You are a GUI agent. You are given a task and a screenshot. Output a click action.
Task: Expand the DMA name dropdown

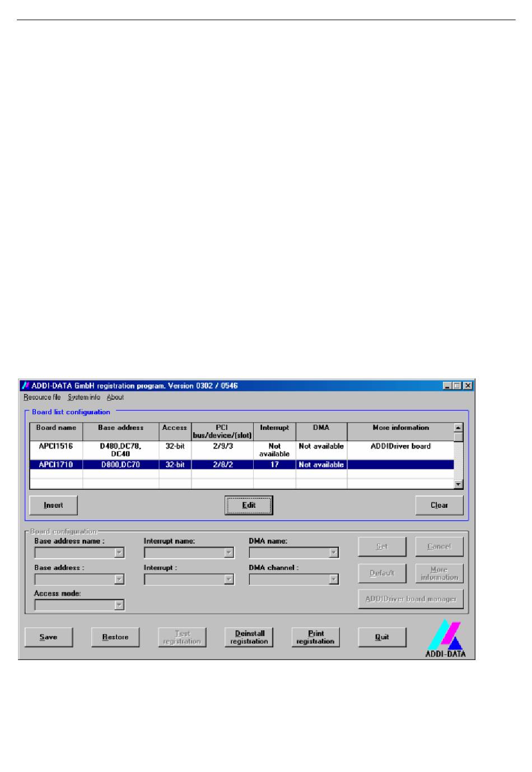pos(334,553)
